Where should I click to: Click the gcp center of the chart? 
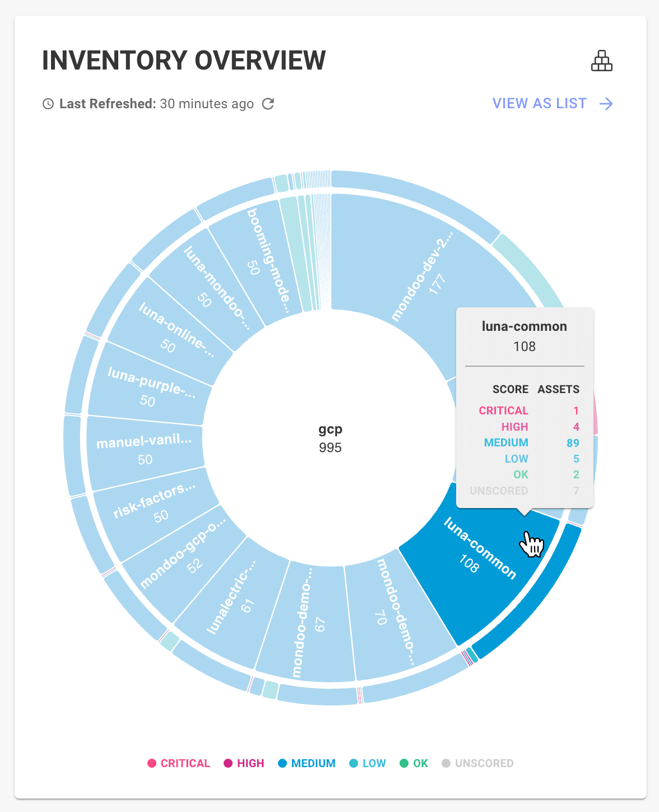(330, 438)
